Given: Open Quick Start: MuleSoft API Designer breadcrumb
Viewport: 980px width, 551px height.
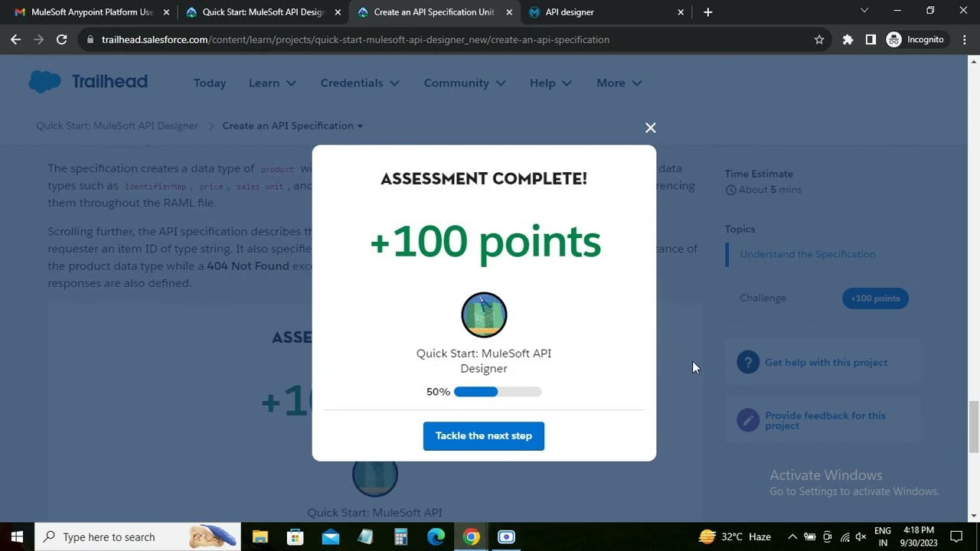Looking at the screenshot, I should pyautogui.click(x=117, y=126).
